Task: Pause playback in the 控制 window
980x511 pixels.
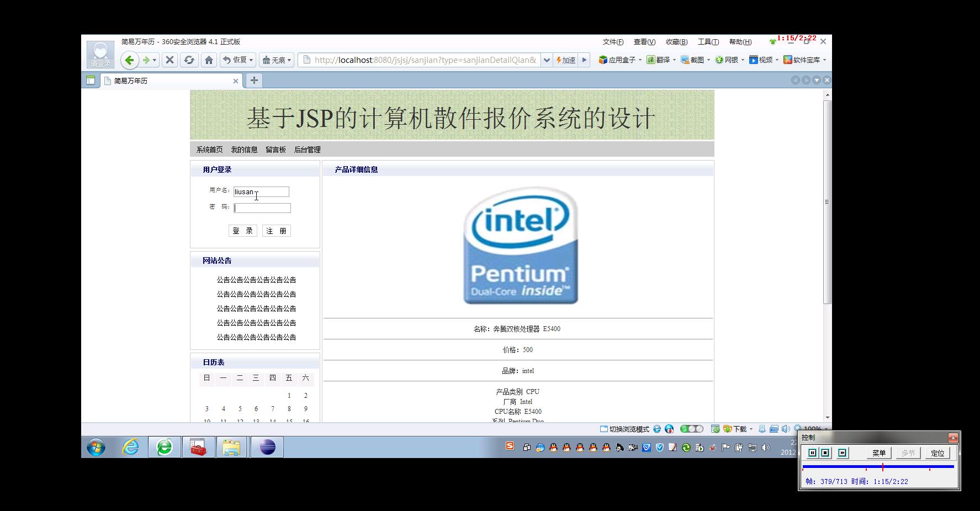Action: (812, 453)
